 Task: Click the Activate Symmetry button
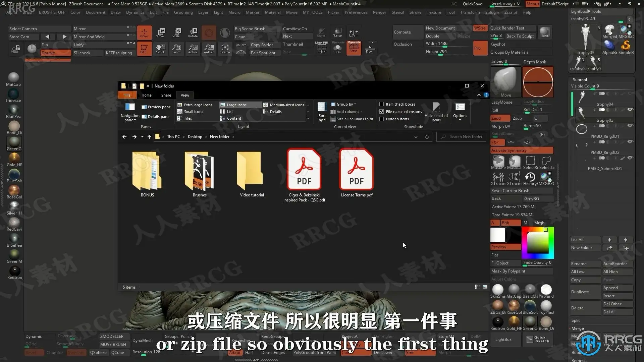point(522,150)
